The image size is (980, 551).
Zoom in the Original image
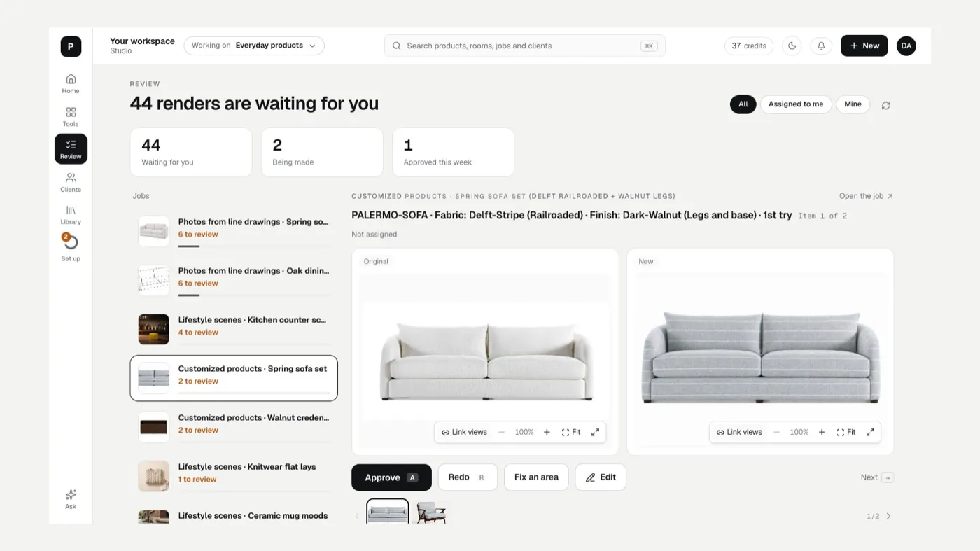[x=547, y=432]
